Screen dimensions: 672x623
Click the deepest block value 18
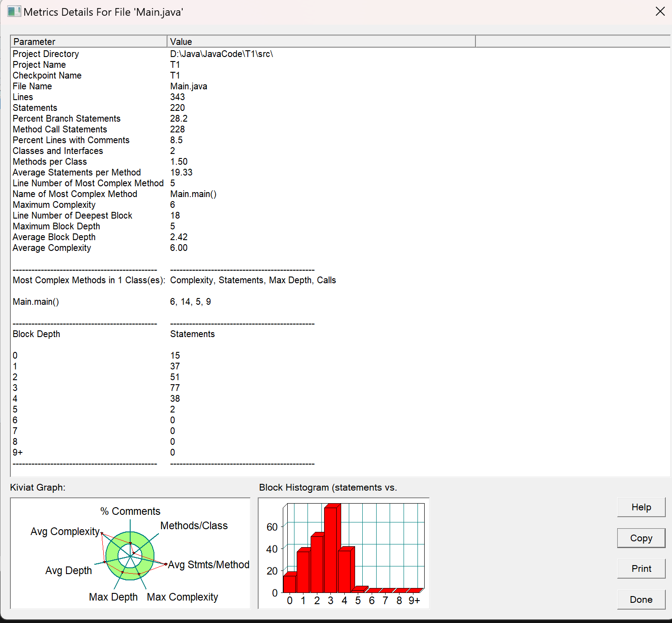pos(175,215)
